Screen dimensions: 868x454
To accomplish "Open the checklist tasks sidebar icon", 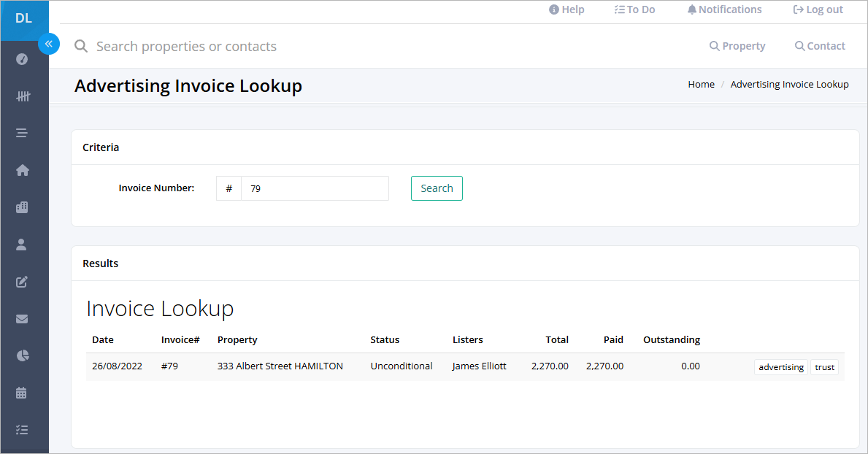I will (x=22, y=430).
